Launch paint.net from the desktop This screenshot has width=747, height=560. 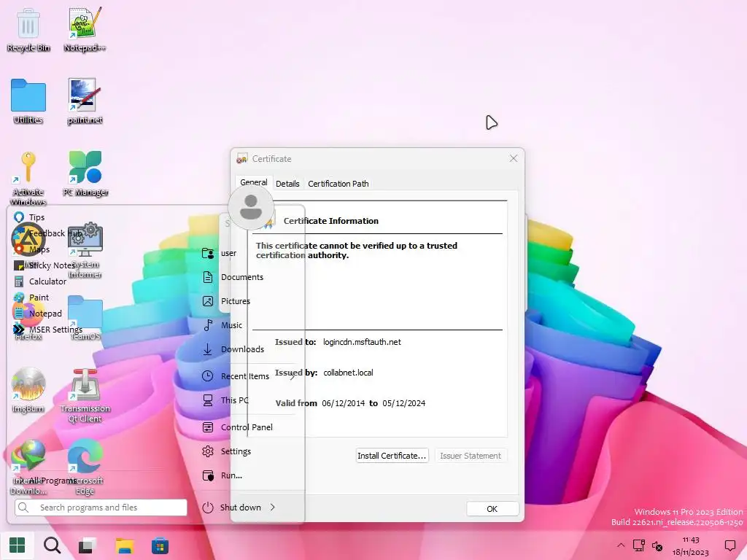tap(85, 101)
